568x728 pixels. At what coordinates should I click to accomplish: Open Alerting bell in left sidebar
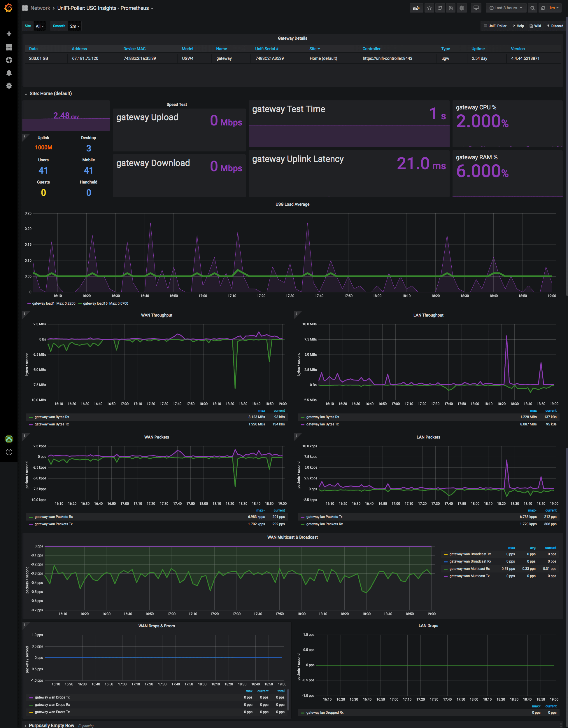point(9,73)
